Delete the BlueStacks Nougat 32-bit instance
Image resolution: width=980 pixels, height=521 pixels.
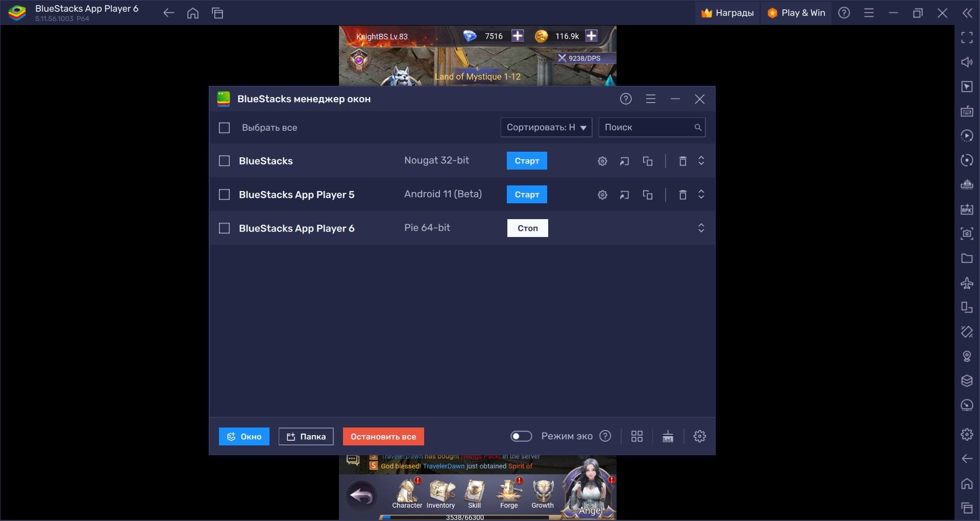682,161
